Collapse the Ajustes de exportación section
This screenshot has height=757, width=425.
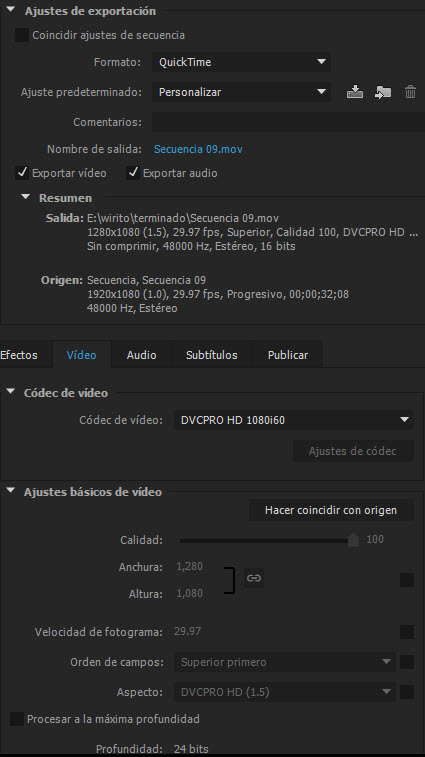point(11,10)
